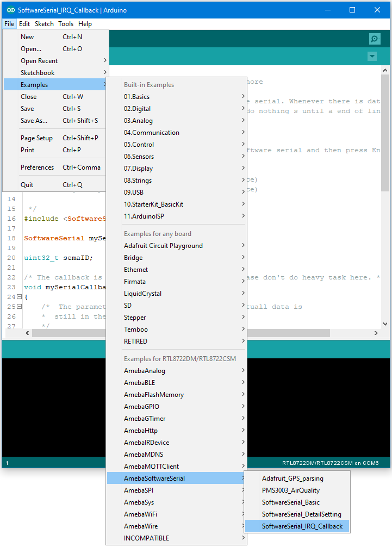Load the Adafruit_GPS_parsing example

pos(297,478)
